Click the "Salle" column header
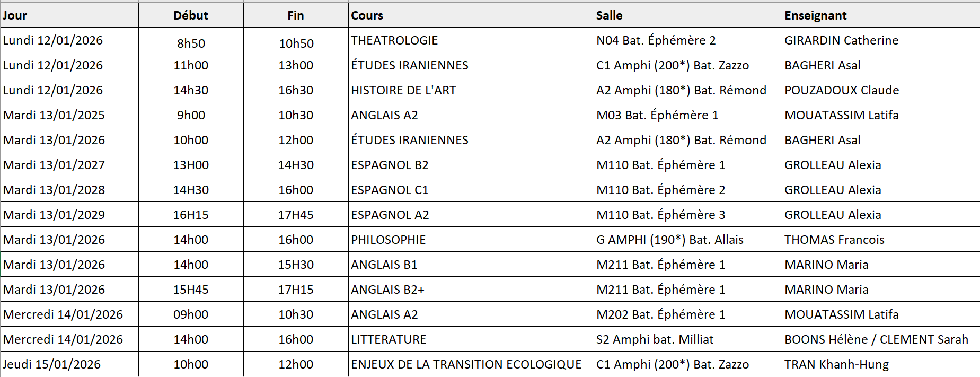This screenshot has width=980, height=377. click(609, 15)
